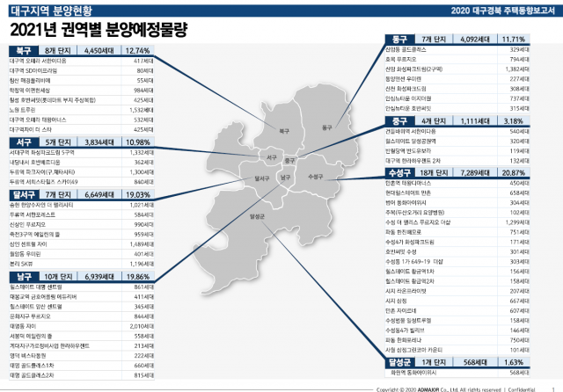
Task: Click the '20.87%' share cell
Action: [x=514, y=173]
